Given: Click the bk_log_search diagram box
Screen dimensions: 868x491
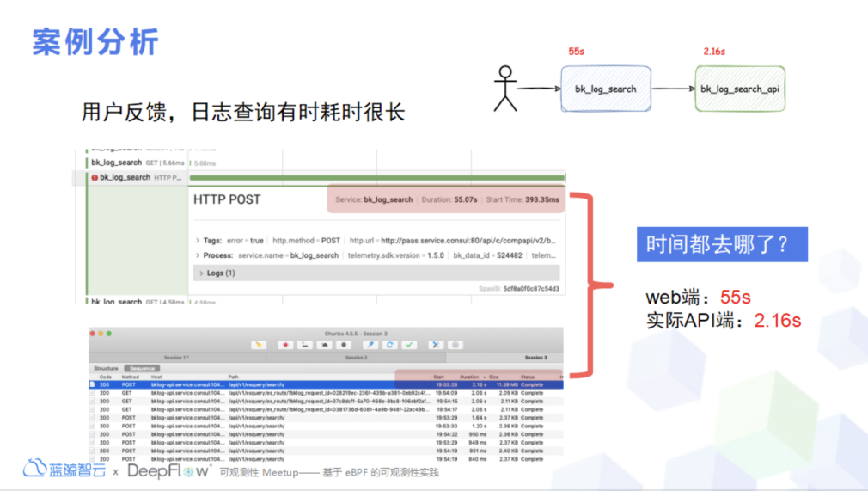Looking at the screenshot, I should 606,89.
